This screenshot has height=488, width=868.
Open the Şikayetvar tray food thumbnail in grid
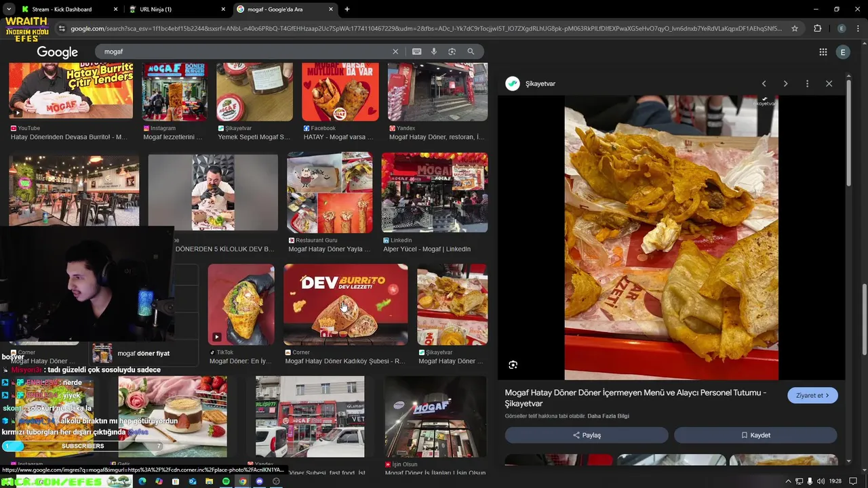click(x=452, y=304)
